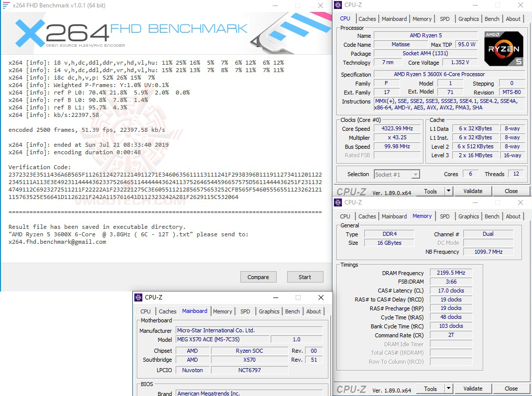
Task: Click the Command Rate 2T value
Action: [x=451, y=335]
